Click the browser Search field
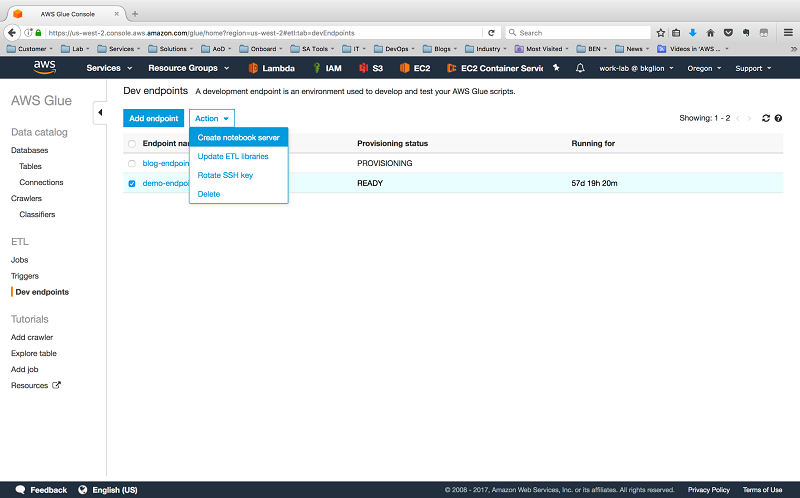The height and width of the screenshot is (498, 800). pos(578,33)
